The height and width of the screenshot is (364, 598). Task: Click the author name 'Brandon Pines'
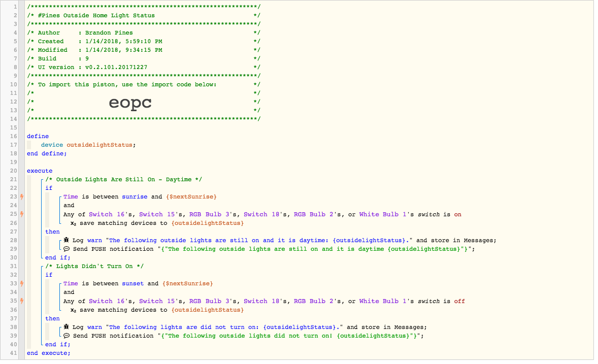click(x=109, y=33)
